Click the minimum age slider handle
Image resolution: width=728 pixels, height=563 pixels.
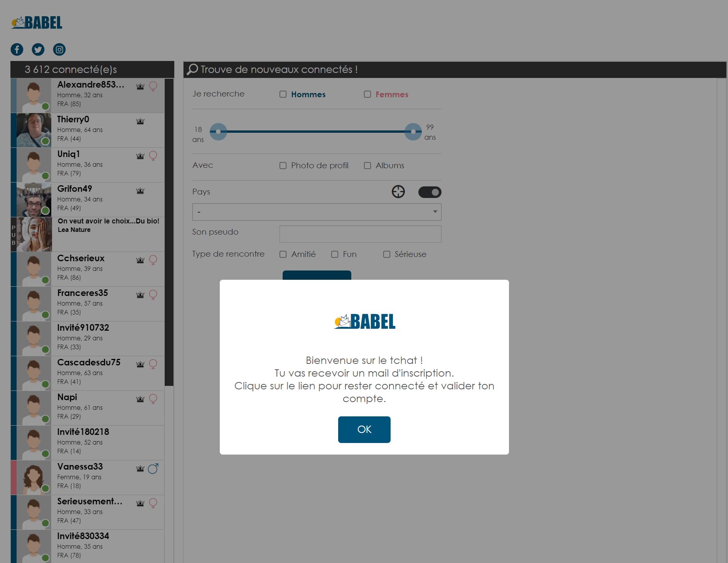218,132
